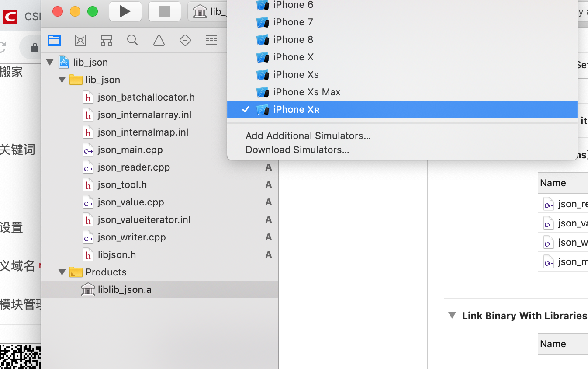This screenshot has height=369, width=588.
Task: Click the CSDN logo in browser window
Action: point(10,17)
